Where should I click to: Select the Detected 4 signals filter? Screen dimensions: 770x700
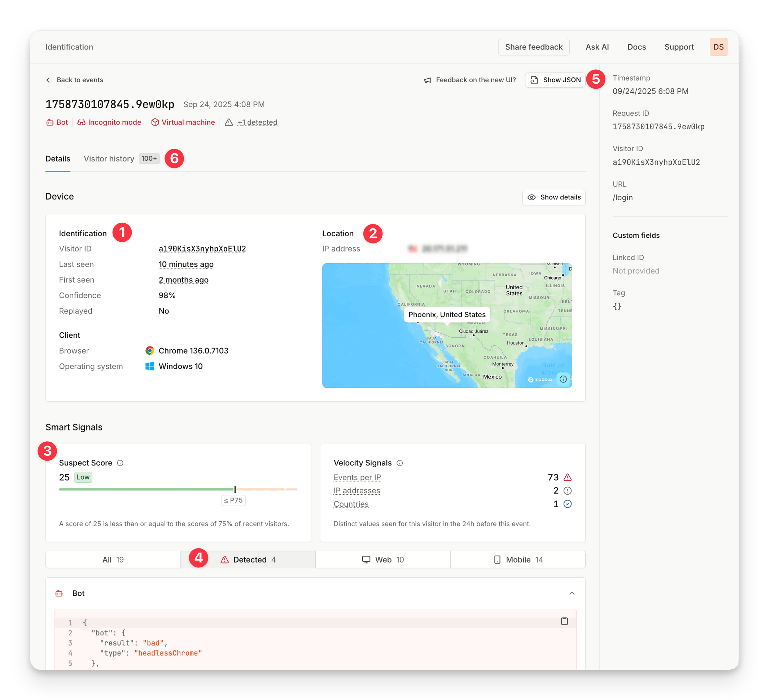coord(248,560)
